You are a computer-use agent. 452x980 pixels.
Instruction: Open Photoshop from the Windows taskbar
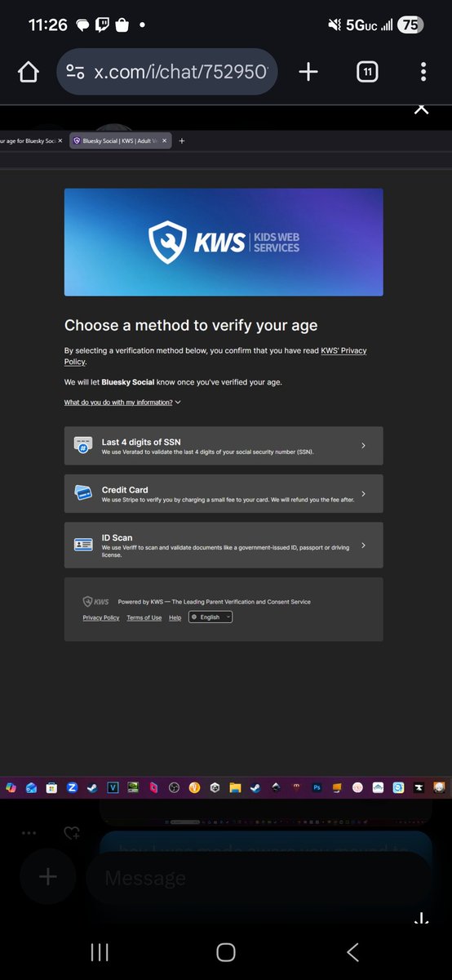(316, 788)
